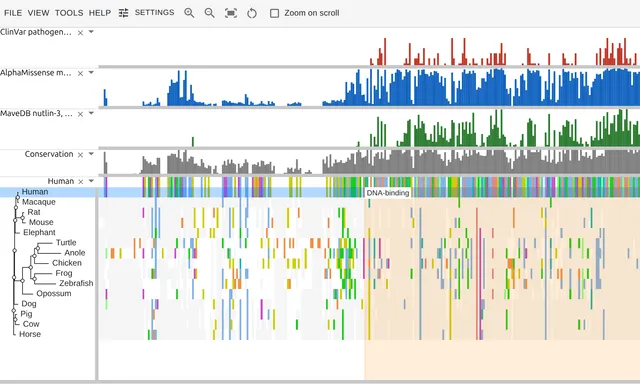Open the MaveDB track dropdown arrow

click(x=91, y=113)
